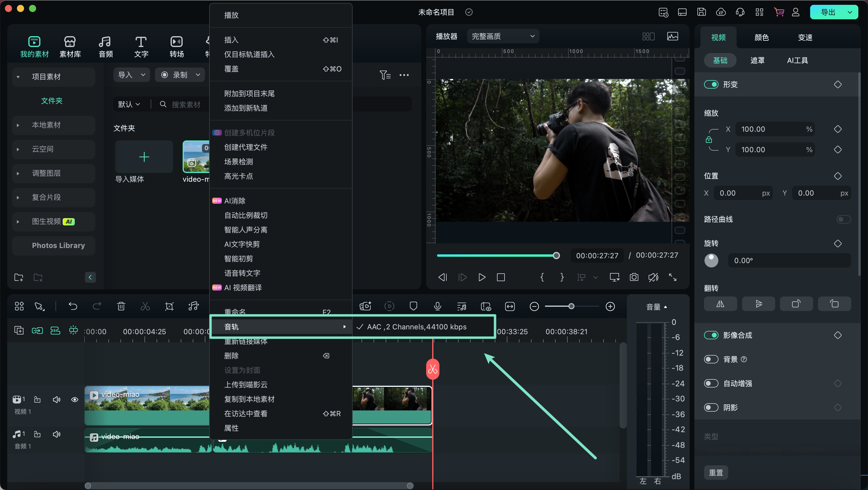868x490 pixels.
Task: Choose 场景检测 in the context menu
Action: click(x=281, y=162)
